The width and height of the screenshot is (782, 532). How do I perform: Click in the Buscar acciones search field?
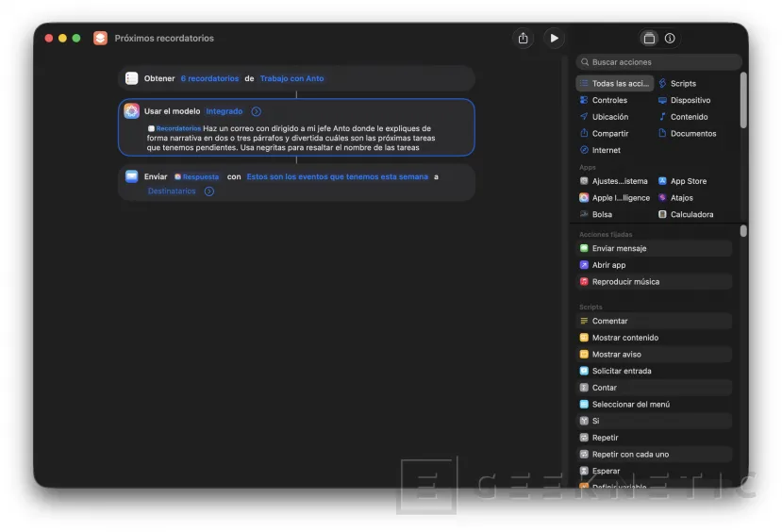click(660, 62)
